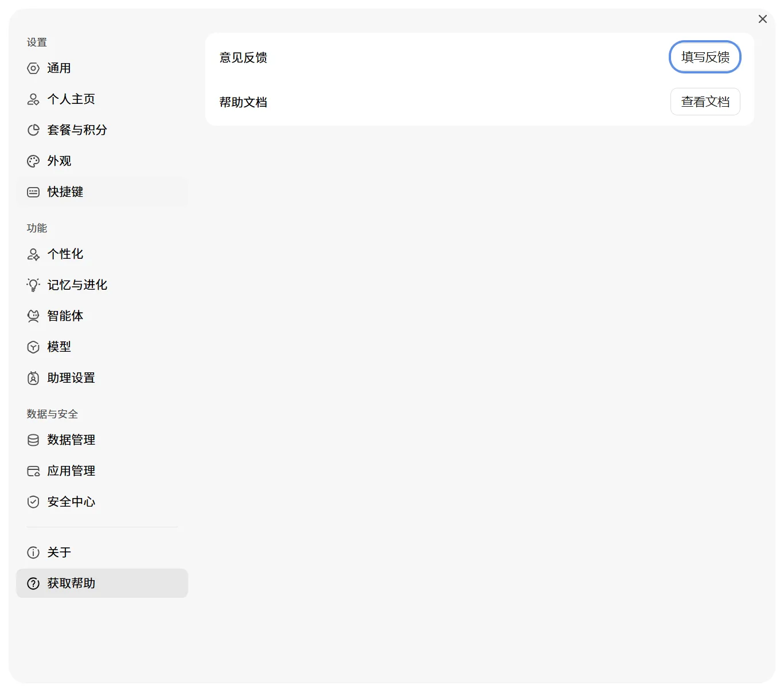Click the cube icon beside 模型

[33, 347]
